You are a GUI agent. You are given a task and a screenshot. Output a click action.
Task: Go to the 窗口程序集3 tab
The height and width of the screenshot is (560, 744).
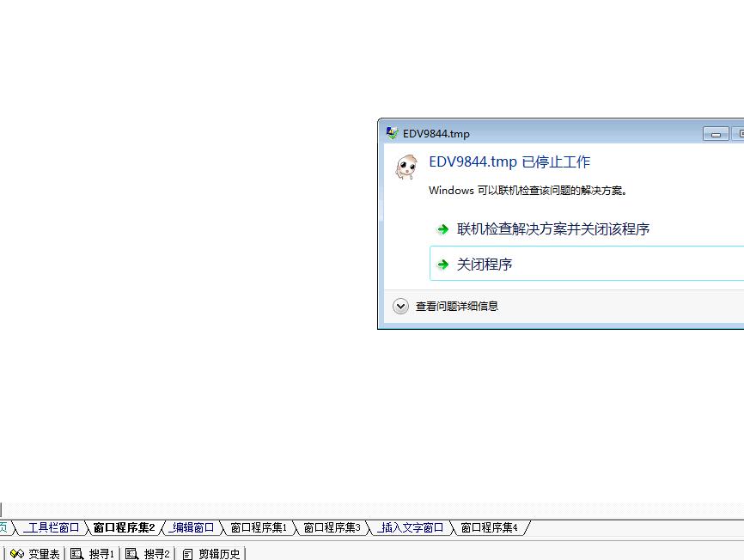point(332,527)
